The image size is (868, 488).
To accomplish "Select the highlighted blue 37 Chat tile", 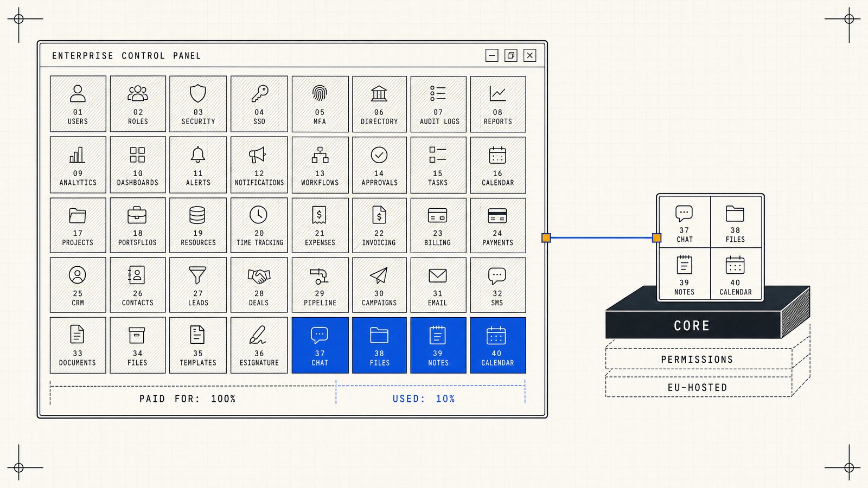I will (320, 345).
